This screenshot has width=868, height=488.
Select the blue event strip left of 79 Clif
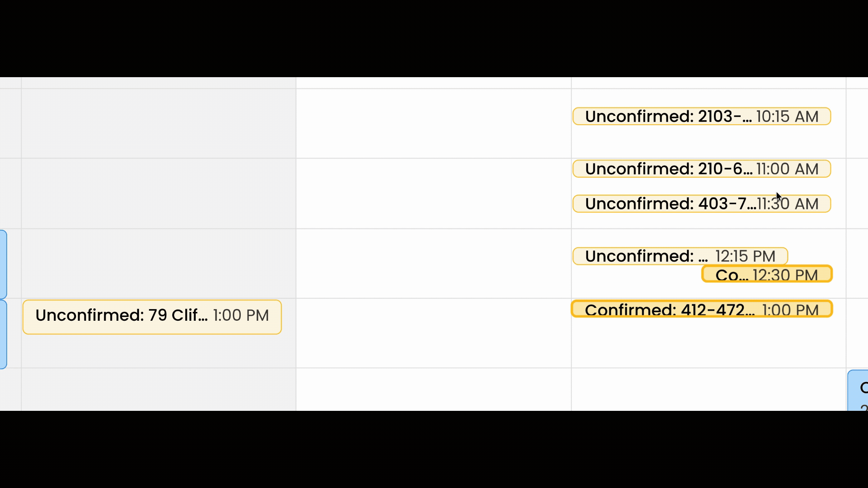coord(3,334)
